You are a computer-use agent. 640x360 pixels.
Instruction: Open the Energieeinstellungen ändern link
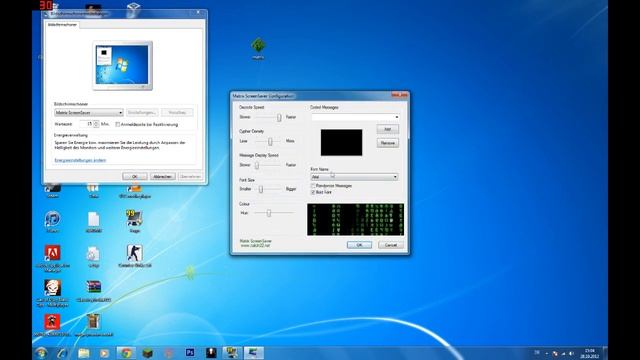coord(80,160)
